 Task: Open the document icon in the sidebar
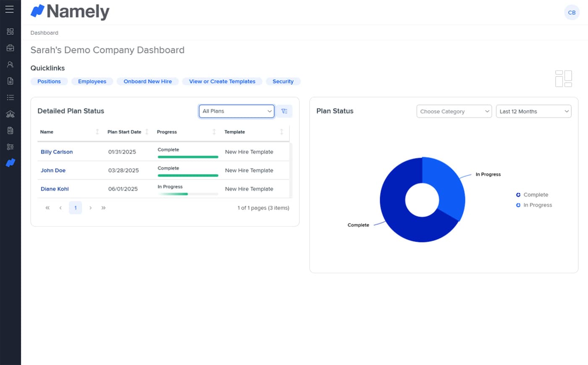click(10, 81)
